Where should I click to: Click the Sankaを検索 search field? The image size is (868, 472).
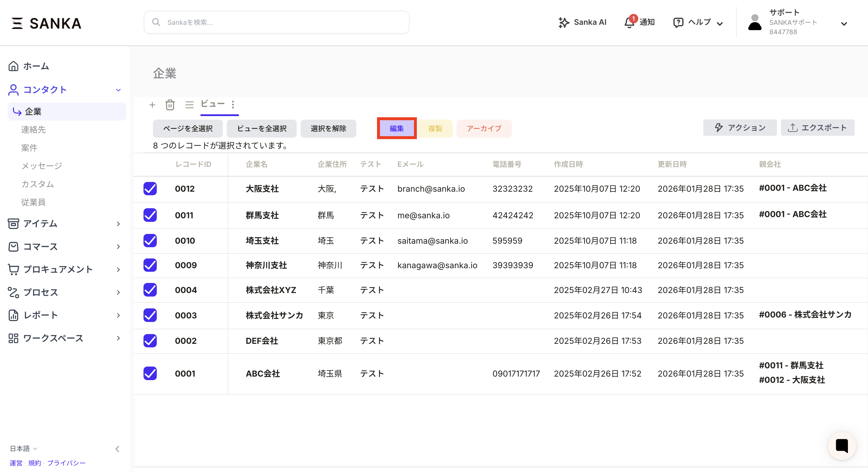276,22
